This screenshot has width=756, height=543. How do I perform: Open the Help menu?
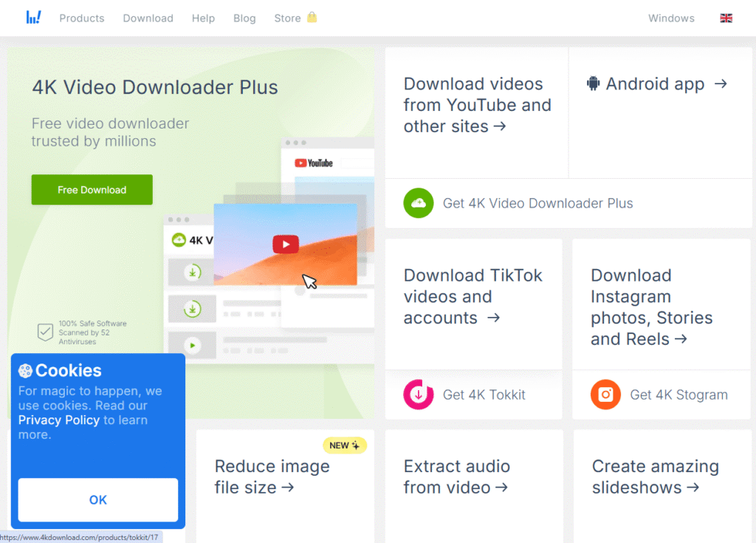coord(204,18)
